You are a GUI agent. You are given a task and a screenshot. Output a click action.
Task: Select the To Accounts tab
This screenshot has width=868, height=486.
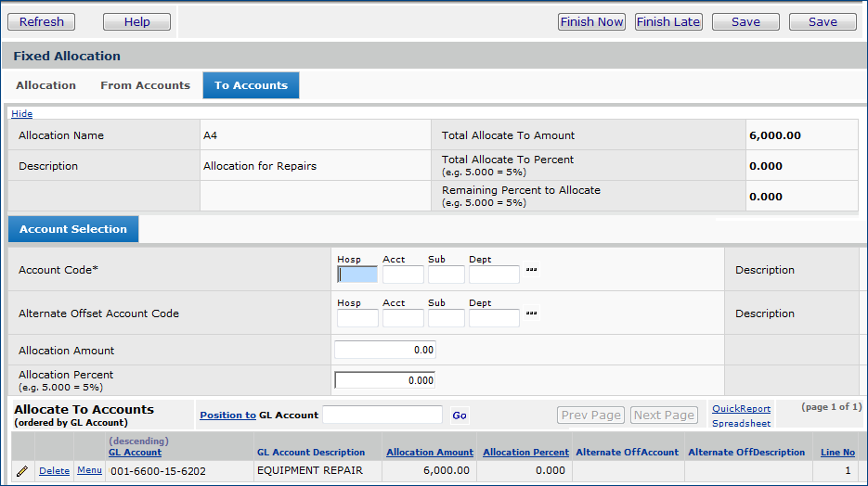click(251, 85)
